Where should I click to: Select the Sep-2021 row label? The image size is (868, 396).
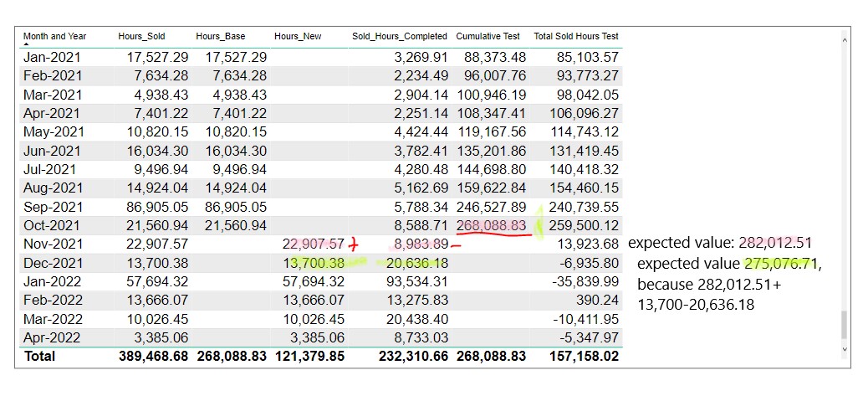tap(54, 207)
